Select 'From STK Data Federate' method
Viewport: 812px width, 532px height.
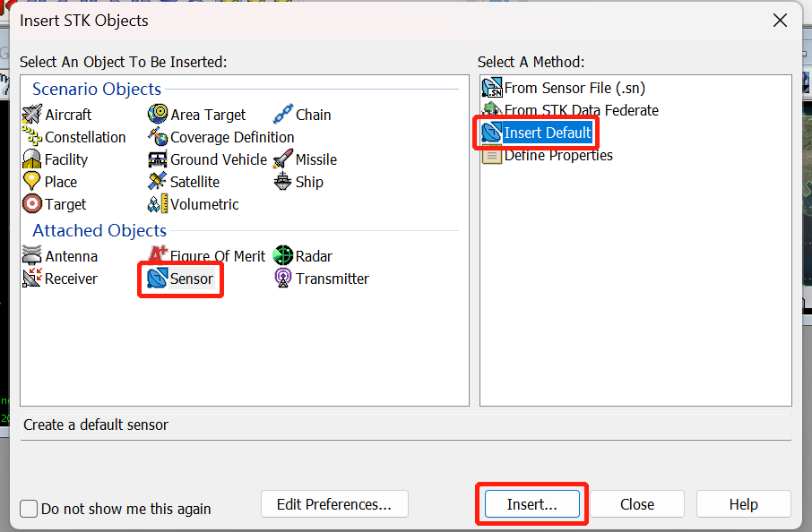pyautogui.click(x=581, y=110)
